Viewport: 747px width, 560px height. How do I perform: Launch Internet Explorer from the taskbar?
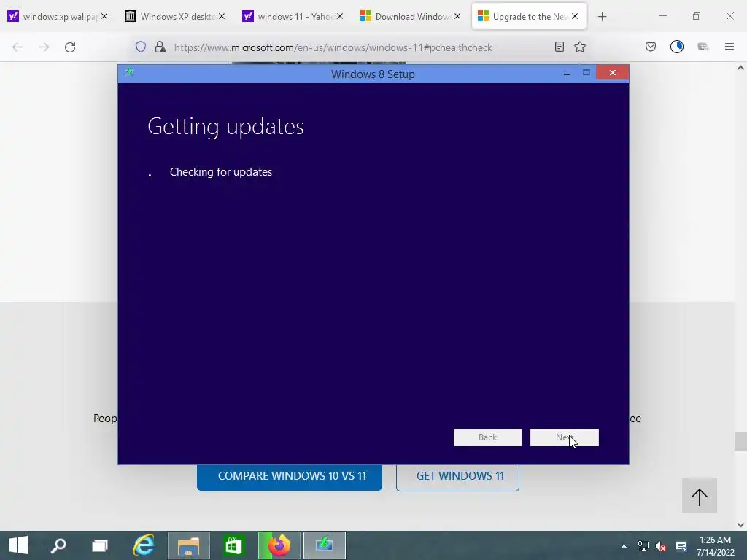[144, 545]
